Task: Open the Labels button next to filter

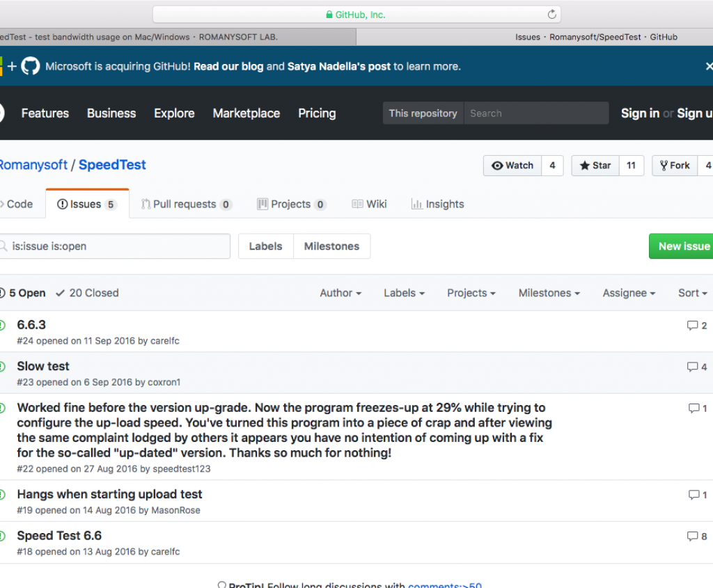Action: (265, 246)
